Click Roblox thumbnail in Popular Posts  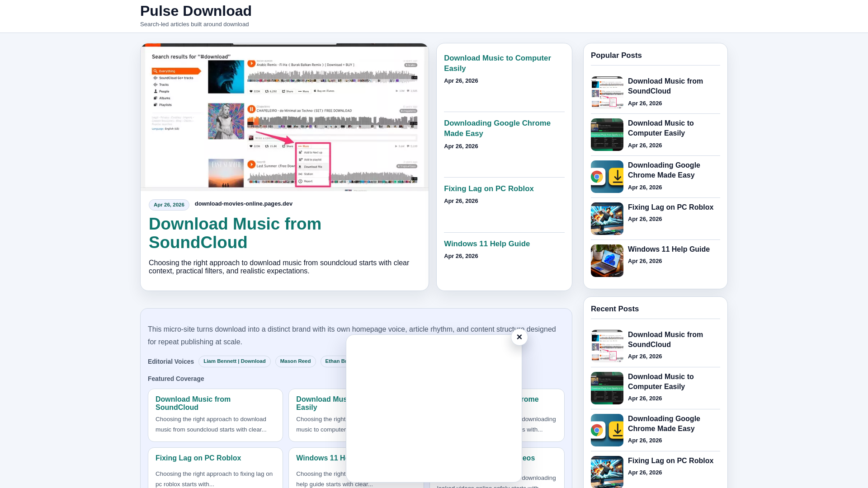click(x=607, y=219)
